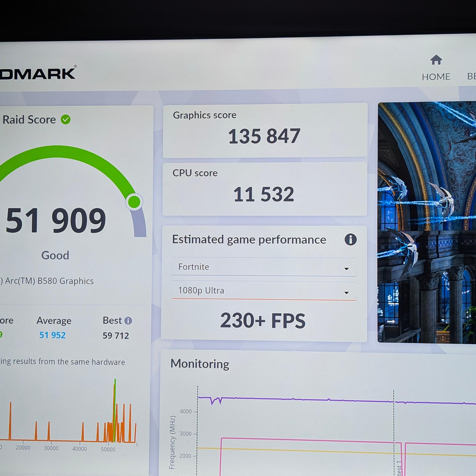Click the 4000 tick on frequency axis
The image size is (476, 476).
pos(185,411)
